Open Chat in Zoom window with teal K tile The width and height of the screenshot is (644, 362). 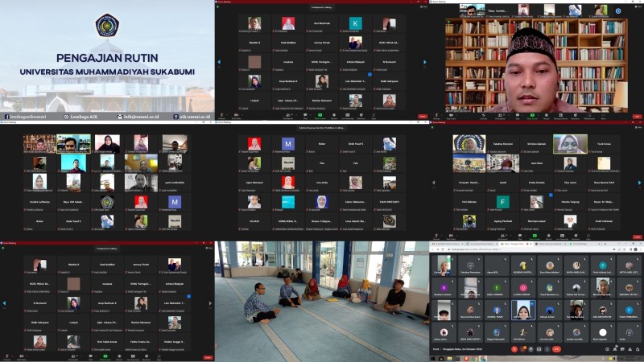pyautogui.click(x=304, y=117)
